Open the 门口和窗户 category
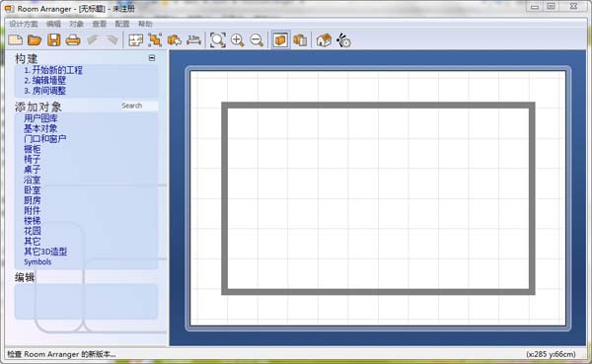This screenshot has width=592, height=364. coord(45,138)
